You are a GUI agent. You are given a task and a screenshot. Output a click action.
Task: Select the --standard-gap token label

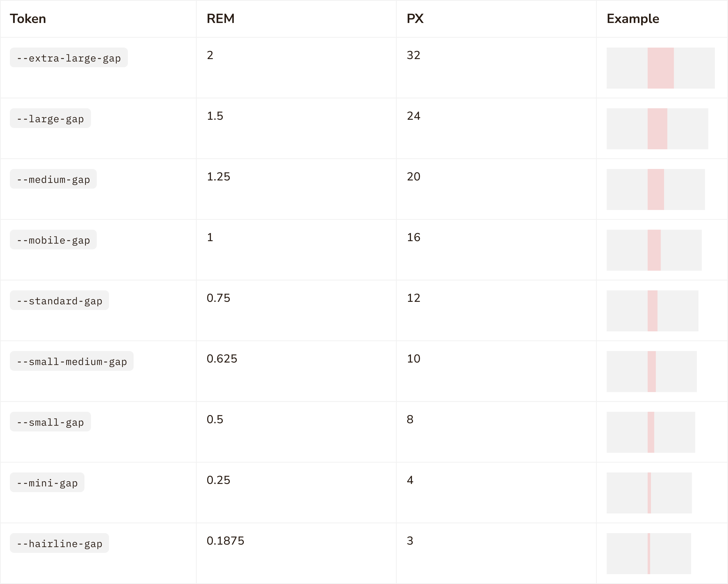tap(59, 301)
